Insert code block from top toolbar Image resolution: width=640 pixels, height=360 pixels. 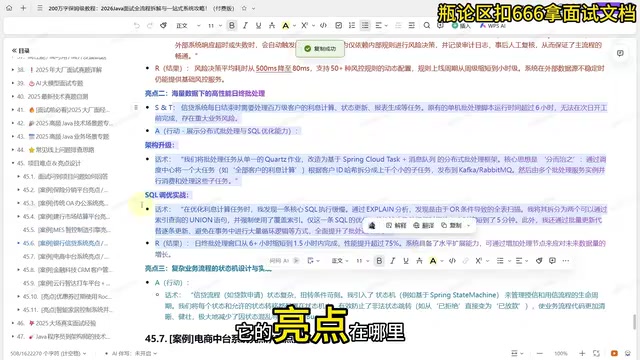[323, 25]
